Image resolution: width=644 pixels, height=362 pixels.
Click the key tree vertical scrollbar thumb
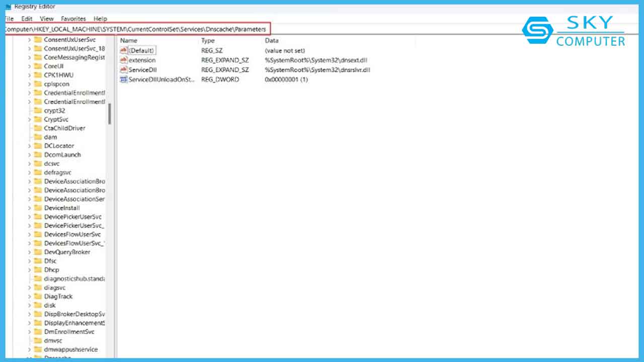pos(109,114)
